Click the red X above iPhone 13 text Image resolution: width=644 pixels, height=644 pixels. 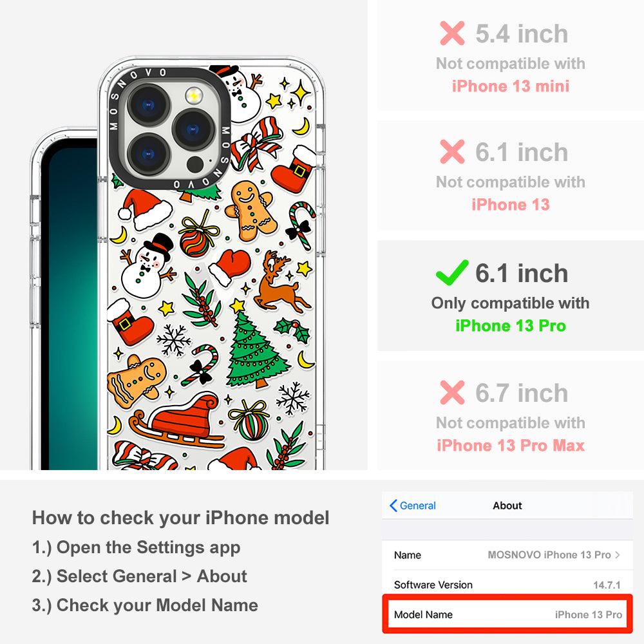pos(452,151)
